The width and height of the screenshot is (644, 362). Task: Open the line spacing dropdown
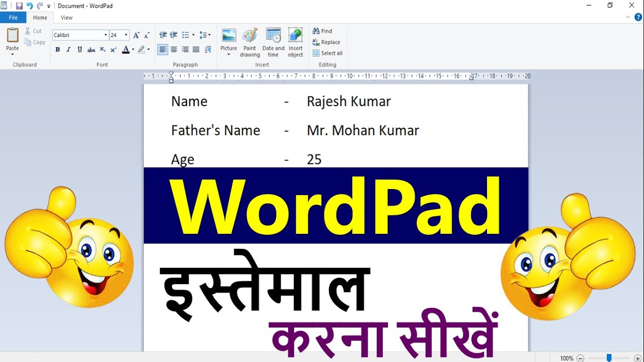point(205,35)
